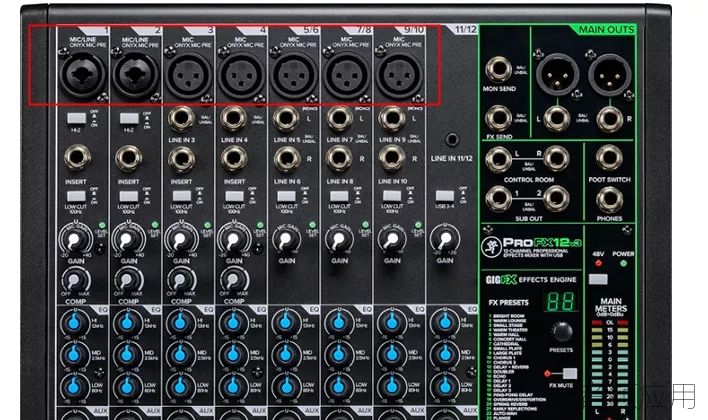Image resolution: width=708 pixels, height=420 pixels.
Task: Click the SUB OUT 1 jack
Action: point(498,199)
